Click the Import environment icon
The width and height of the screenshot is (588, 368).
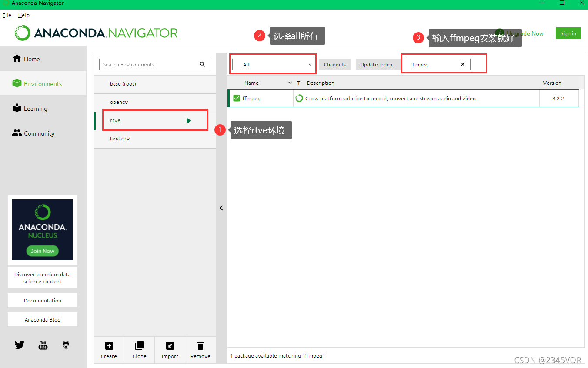pyautogui.click(x=170, y=346)
